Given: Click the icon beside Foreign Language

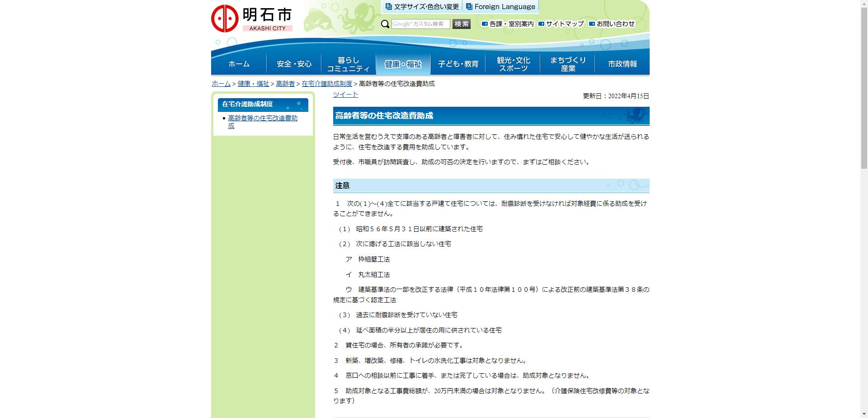Looking at the screenshot, I should (469, 7).
